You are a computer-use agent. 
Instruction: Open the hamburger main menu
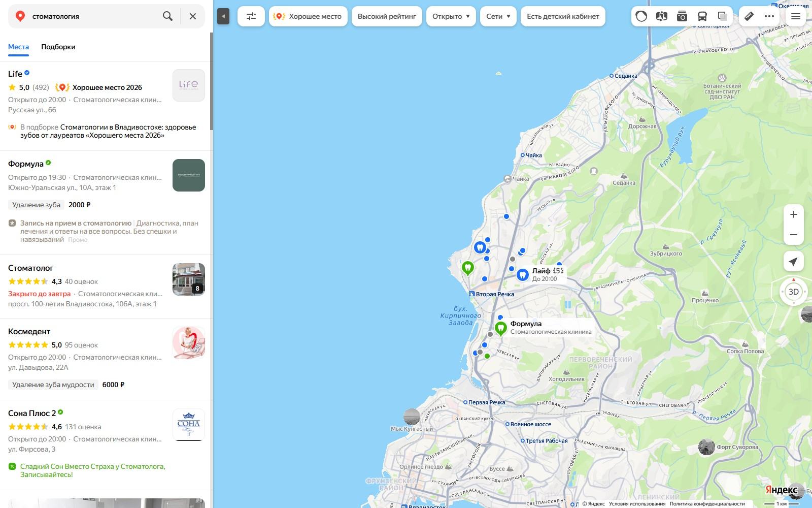click(x=796, y=16)
